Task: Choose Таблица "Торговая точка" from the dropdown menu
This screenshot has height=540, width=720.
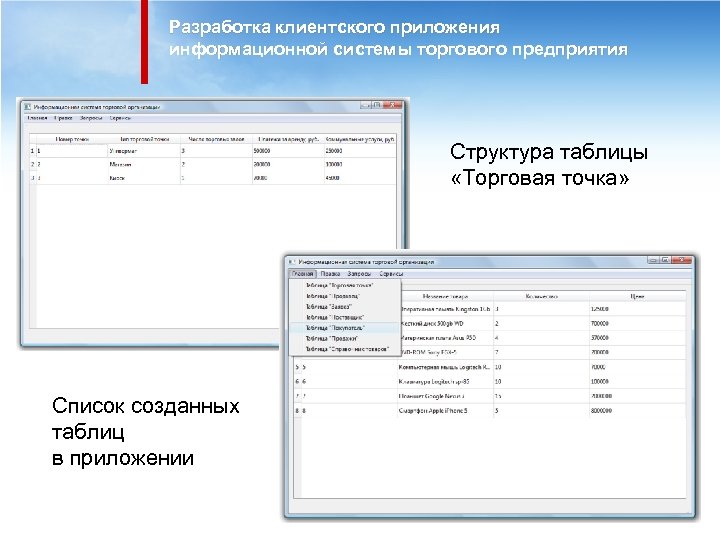Action: click(345, 285)
